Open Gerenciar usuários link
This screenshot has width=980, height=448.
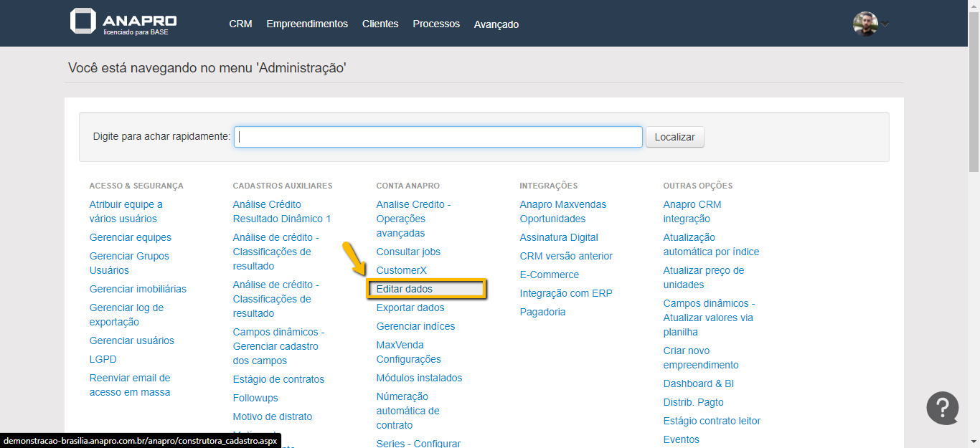tap(131, 340)
